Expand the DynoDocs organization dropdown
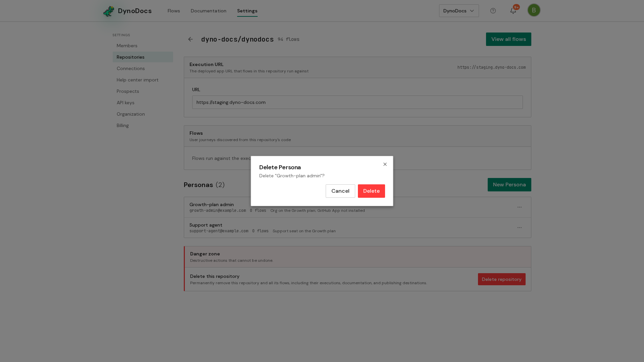This screenshot has width=644, height=362. pyautogui.click(x=459, y=11)
